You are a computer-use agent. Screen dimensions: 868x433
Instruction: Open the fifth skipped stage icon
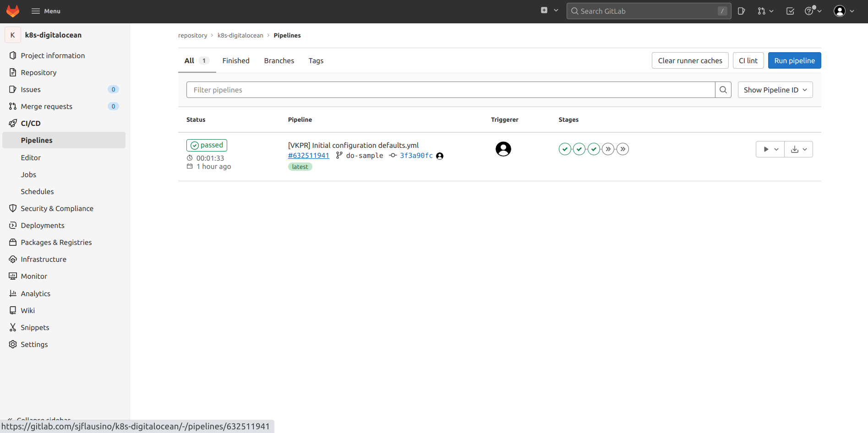coord(623,149)
